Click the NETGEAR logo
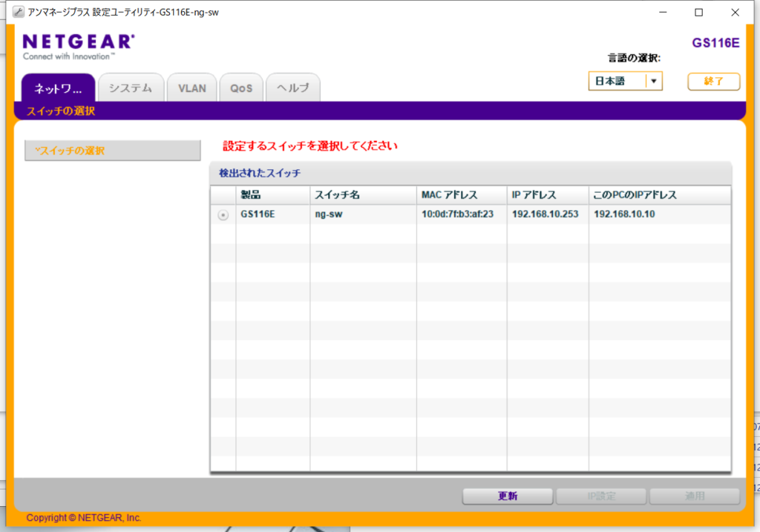This screenshot has height=532, width=760. coord(79,47)
